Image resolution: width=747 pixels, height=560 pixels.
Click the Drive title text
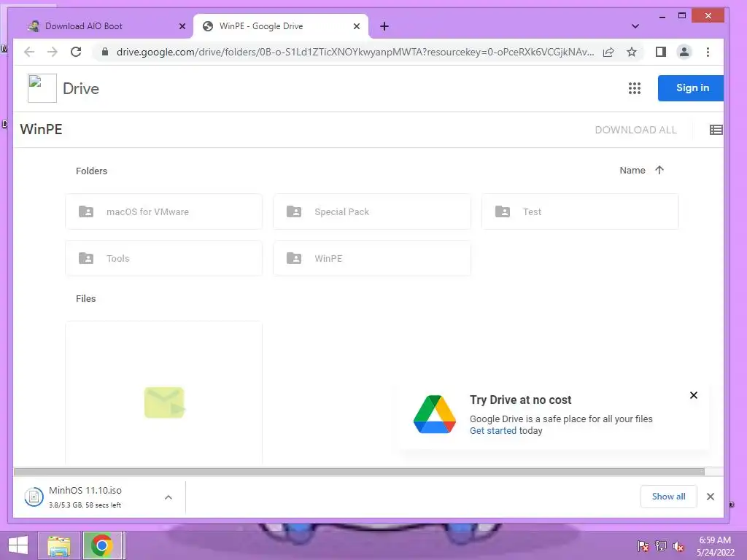coord(81,88)
